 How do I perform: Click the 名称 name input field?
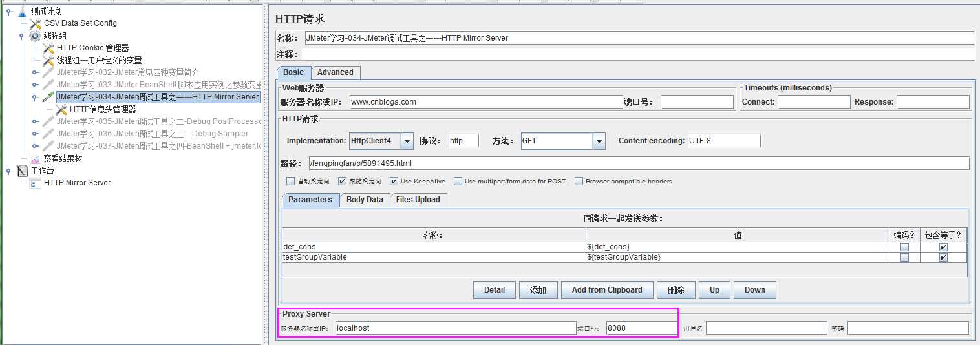point(639,38)
